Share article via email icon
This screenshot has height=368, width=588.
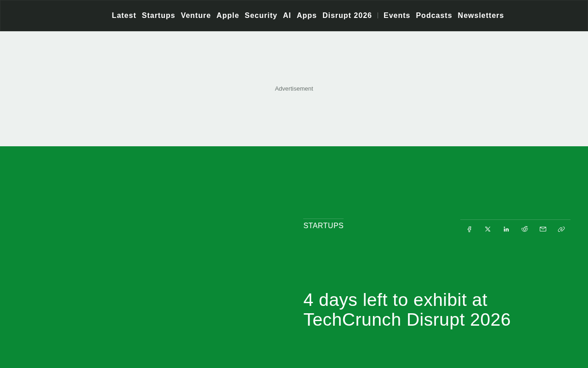(x=543, y=229)
